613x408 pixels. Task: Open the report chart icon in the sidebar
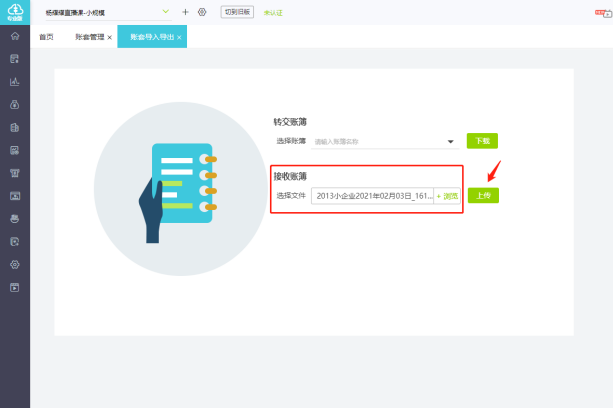coord(15,150)
